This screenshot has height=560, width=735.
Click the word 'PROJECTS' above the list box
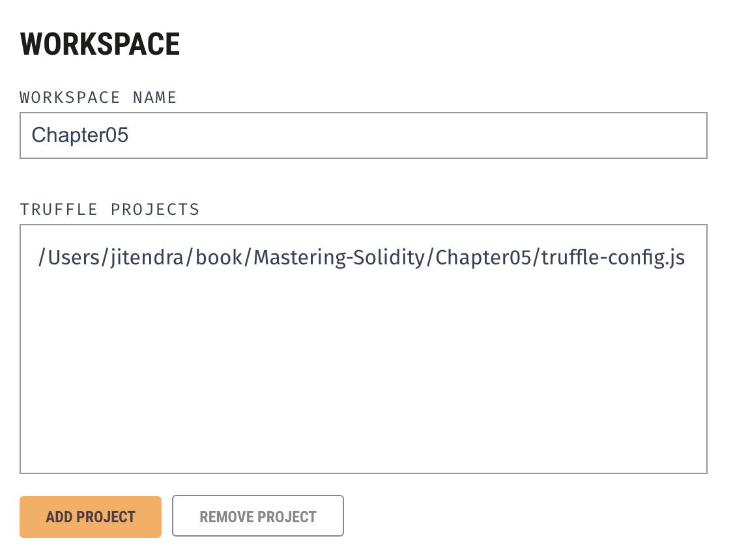[155, 210]
